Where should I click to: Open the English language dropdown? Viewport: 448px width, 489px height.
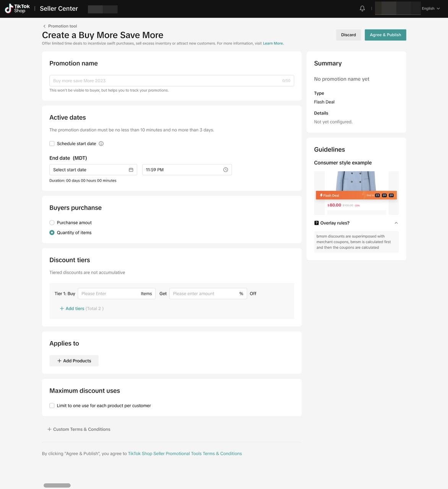click(x=430, y=8)
